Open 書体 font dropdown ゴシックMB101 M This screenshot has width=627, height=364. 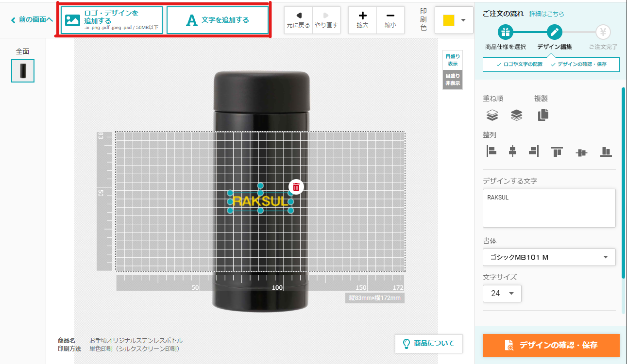click(x=549, y=257)
